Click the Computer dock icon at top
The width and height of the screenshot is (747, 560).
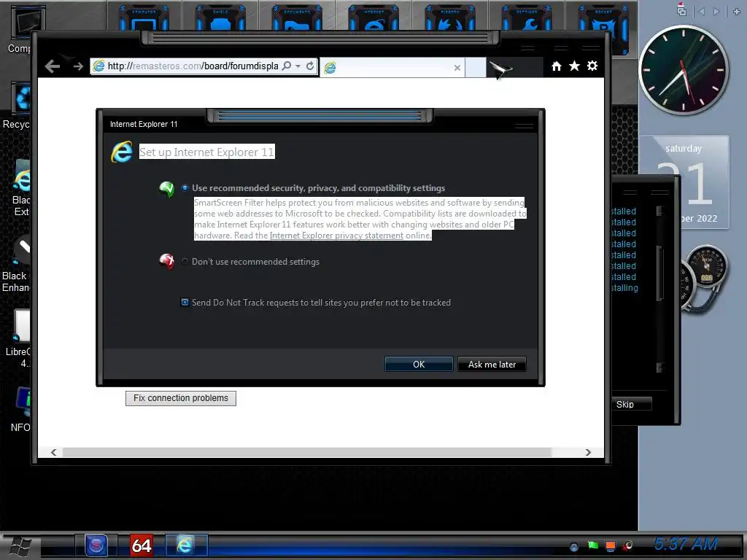tap(144, 19)
